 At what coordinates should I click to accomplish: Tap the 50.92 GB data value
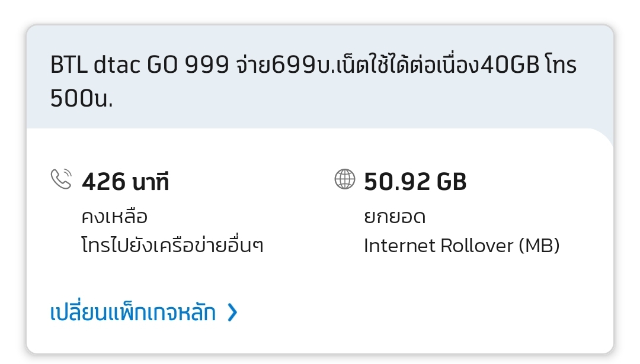coord(415,181)
